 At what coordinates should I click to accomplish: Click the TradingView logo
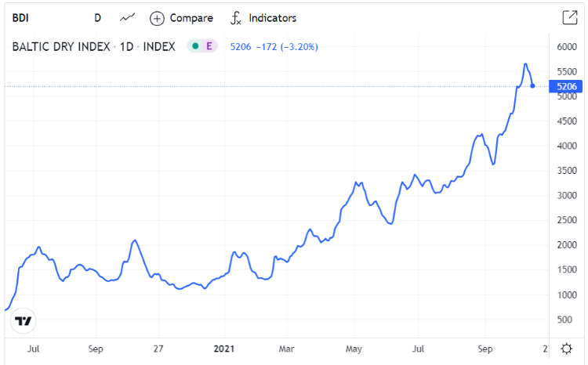[x=24, y=321]
